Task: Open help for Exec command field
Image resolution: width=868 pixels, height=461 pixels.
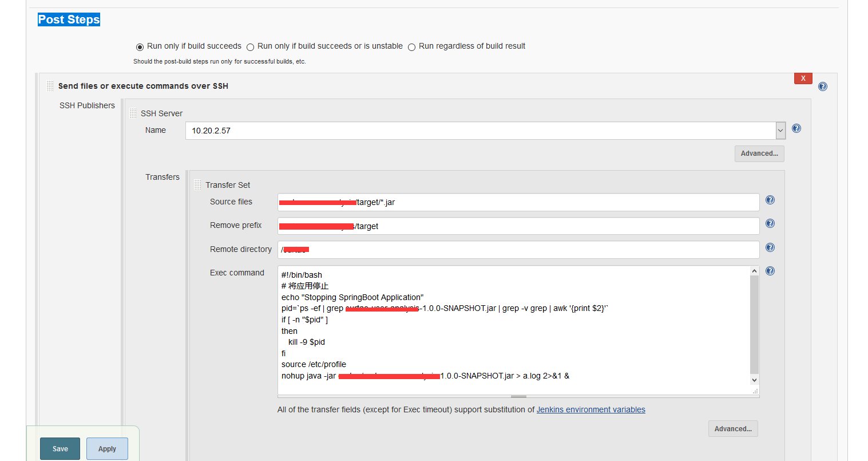Action: point(770,271)
